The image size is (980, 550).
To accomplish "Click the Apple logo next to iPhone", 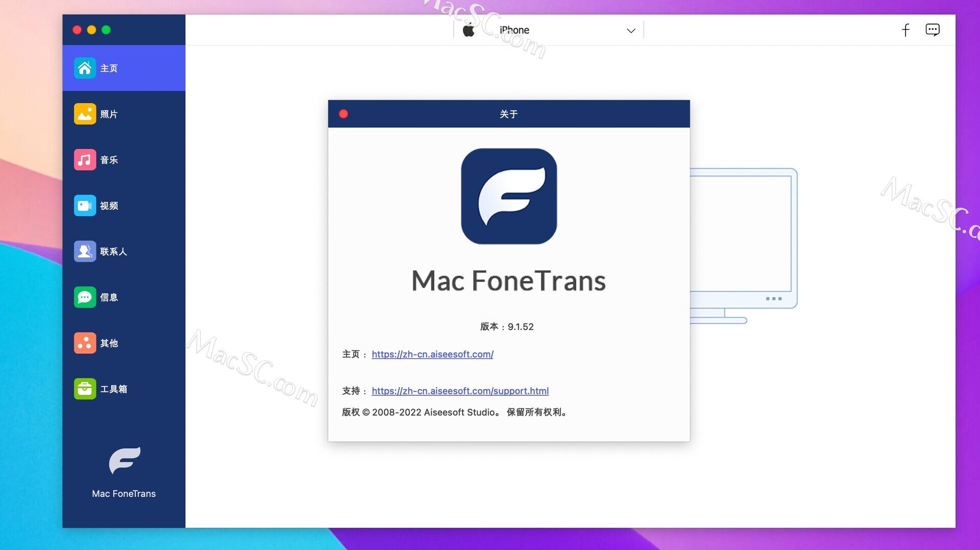I will (468, 30).
